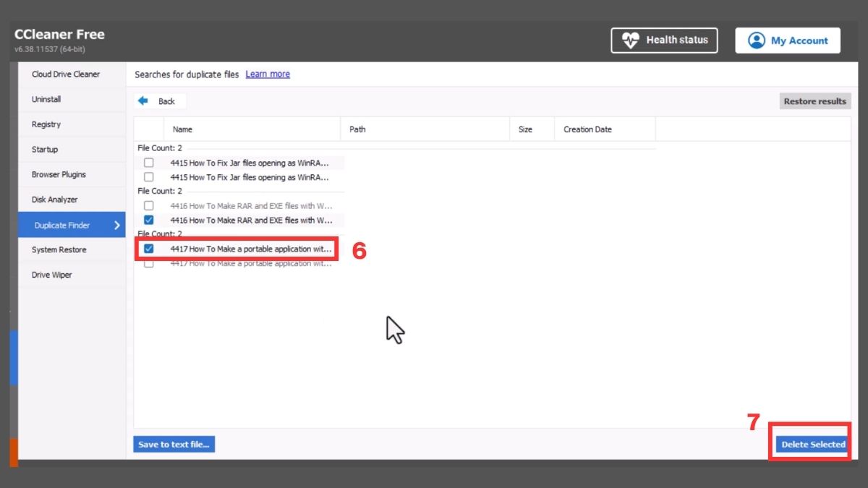The height and width of the screenshot is (488, 868).
Task: Open the Uninstall tool
Action: pyautogui.click(x=72, y=99)
